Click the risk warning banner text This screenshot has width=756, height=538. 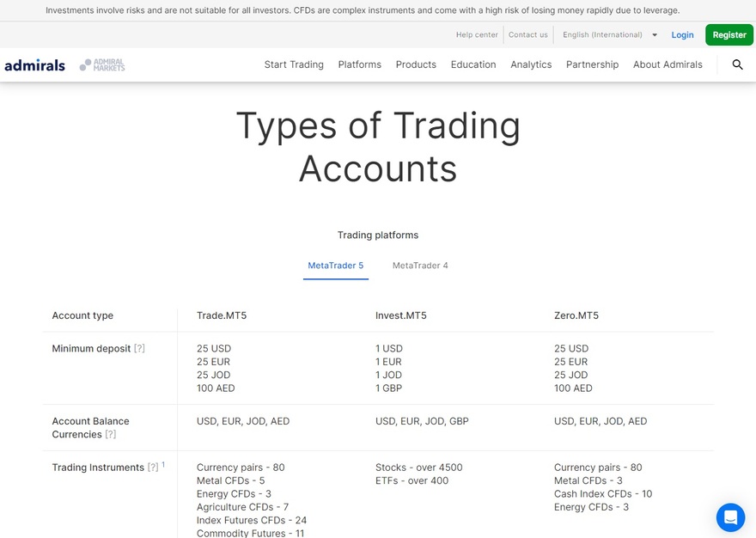coord(363,10)
